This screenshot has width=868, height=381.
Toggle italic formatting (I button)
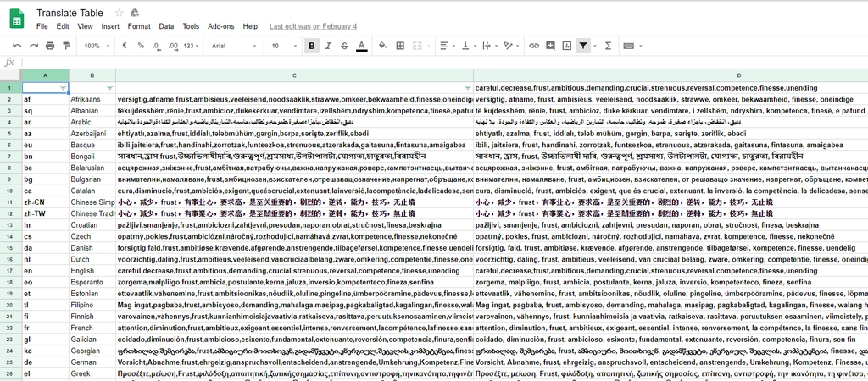(x=328, y=46)
